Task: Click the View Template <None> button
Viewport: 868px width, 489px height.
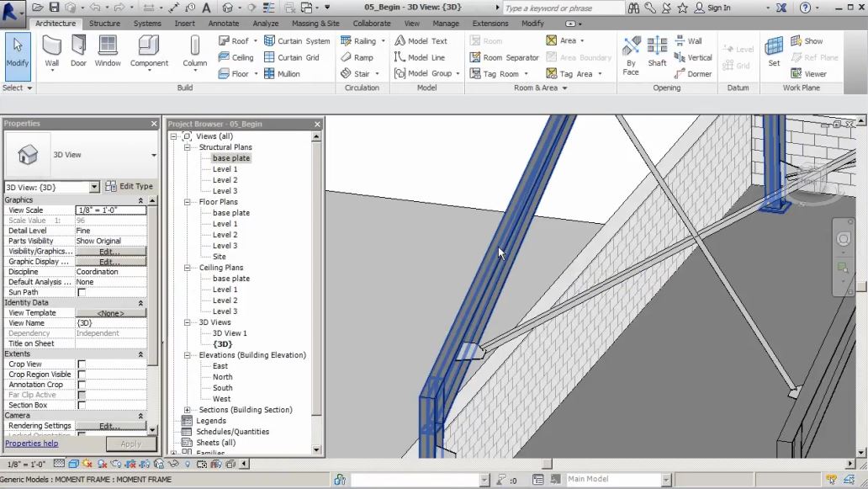Action: coord(111,313)
